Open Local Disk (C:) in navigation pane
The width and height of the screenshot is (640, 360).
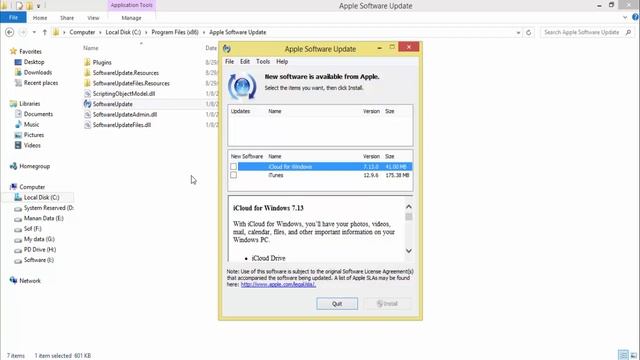tap(41, 198)
